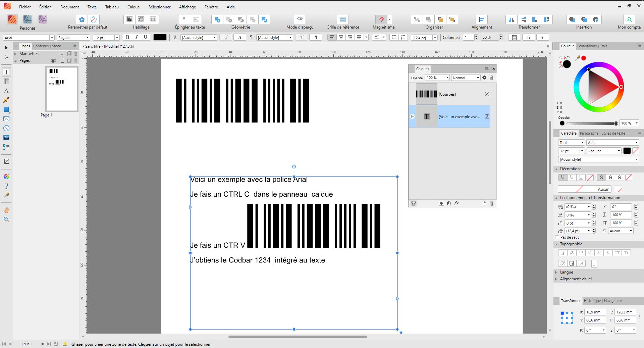644x348 pixels.
Task: Select the Place Image tool
Action: point(6,138)
